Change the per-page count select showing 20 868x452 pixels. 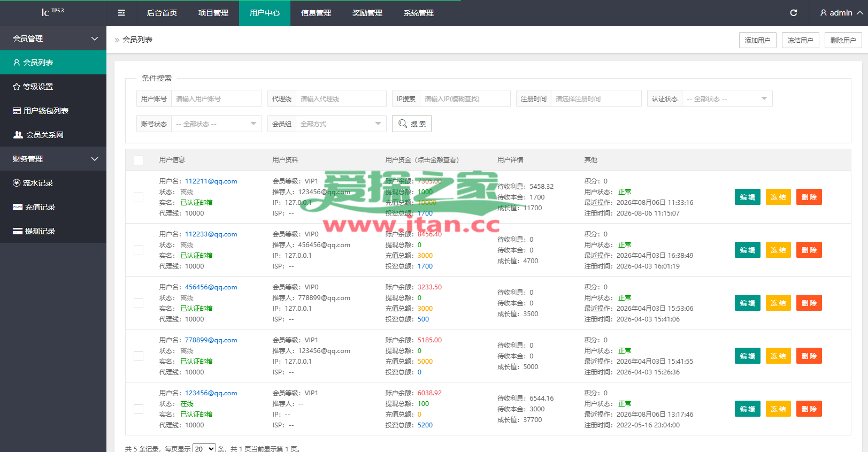(x=204, y=449)
